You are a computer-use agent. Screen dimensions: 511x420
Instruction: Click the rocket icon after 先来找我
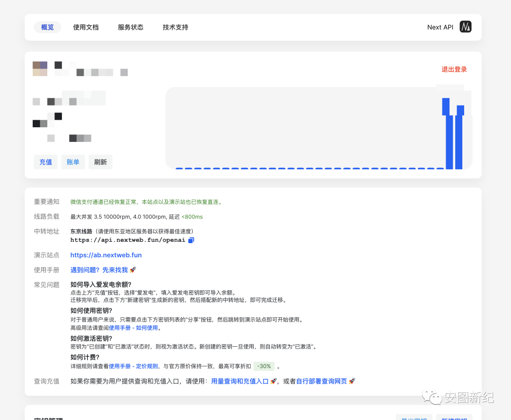[x=133, y=270]
